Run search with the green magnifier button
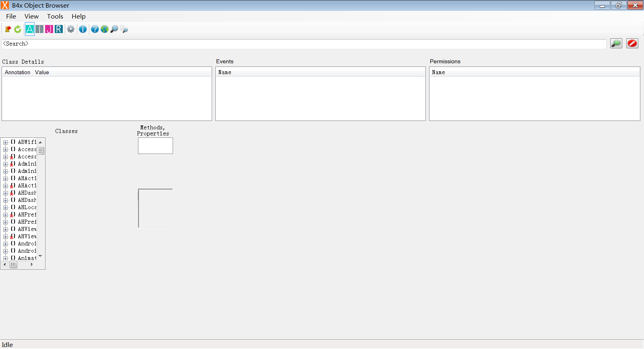This screenshot has height=349, width=644. (616, 43)
